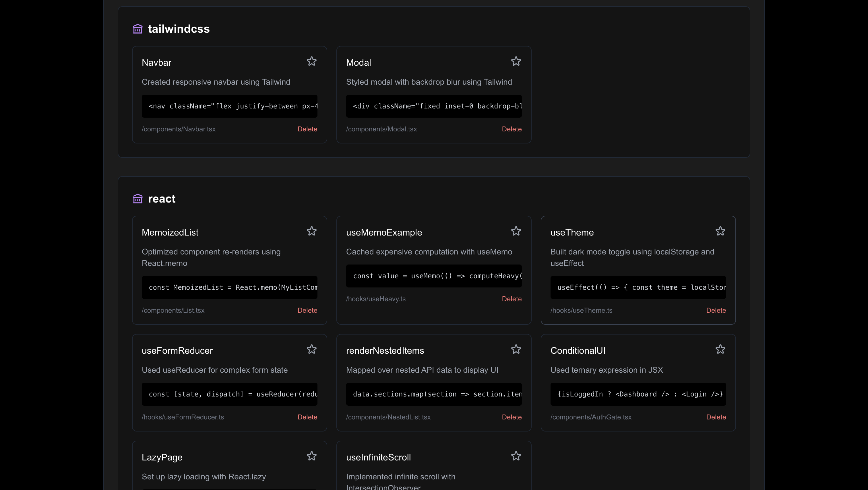Viewport: 868px width, 490px height.
Task: Click the react section bank icon
Action: (x=137, y=199)
